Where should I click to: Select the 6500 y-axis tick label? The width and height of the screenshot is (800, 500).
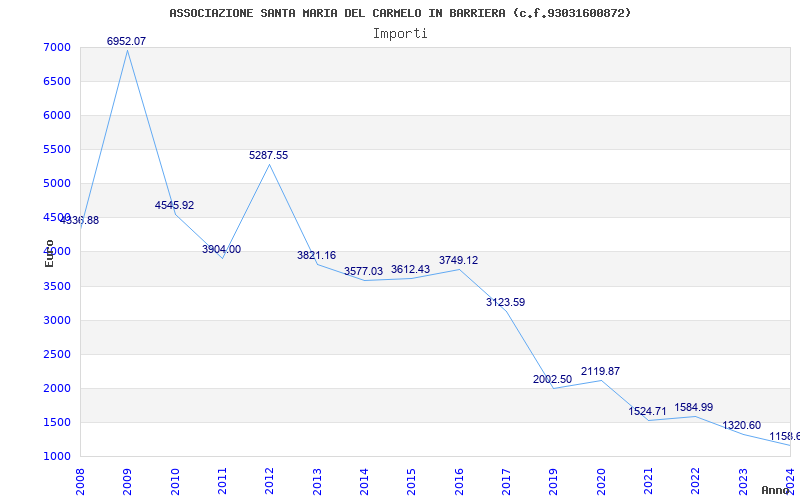point(56,82)
